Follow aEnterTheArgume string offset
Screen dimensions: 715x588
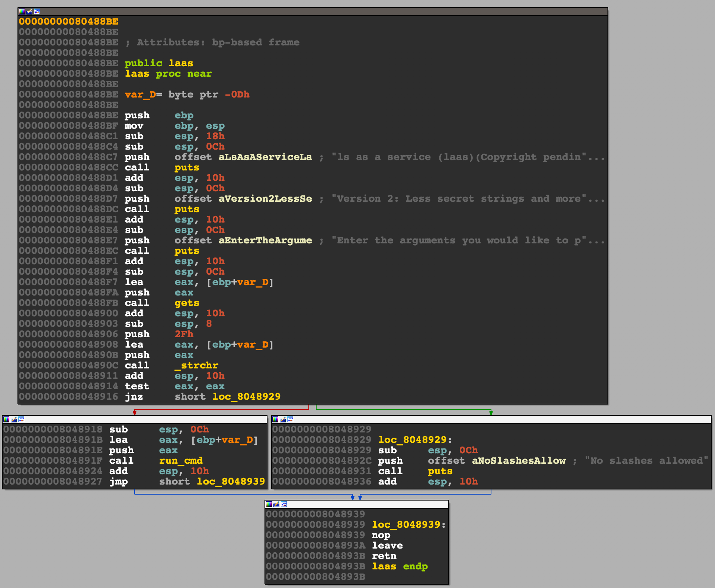point(265,240)
